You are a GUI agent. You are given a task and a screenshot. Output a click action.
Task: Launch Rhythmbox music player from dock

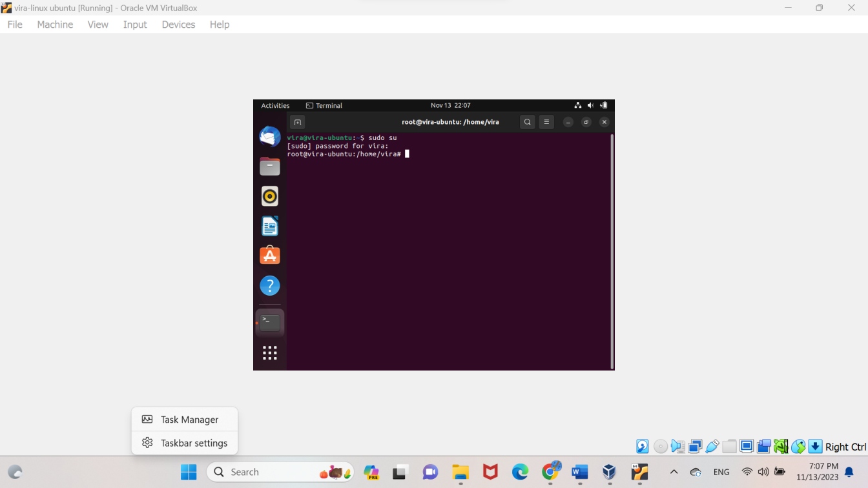pos(270,196)
